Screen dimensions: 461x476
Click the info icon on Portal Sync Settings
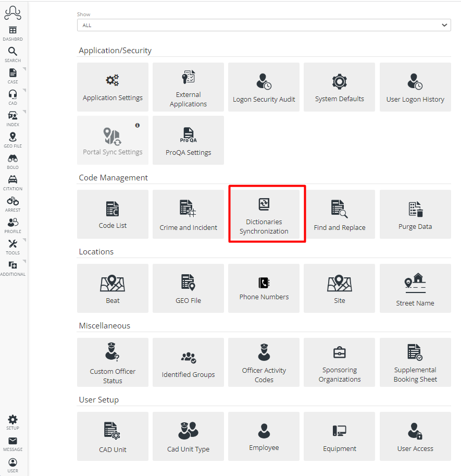(137, 125)
